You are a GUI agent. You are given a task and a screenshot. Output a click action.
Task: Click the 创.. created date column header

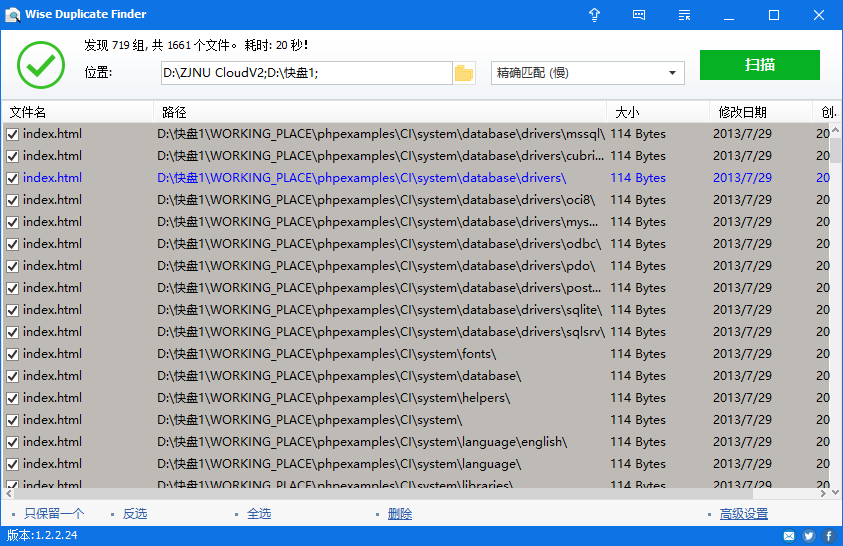click(x=828, y=112)
